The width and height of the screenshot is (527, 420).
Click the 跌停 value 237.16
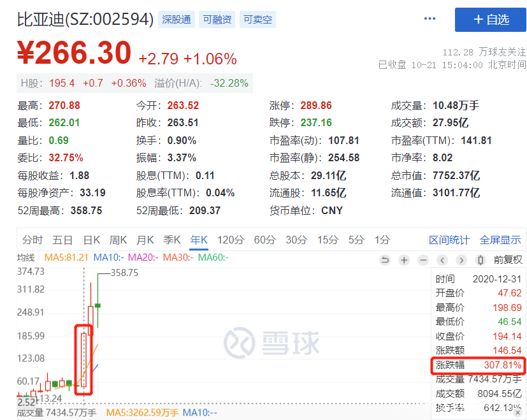point(316,123)
